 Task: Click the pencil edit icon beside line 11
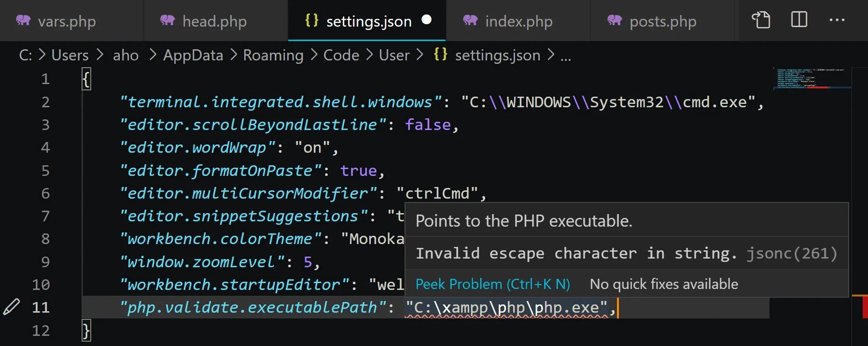(12, 307)
